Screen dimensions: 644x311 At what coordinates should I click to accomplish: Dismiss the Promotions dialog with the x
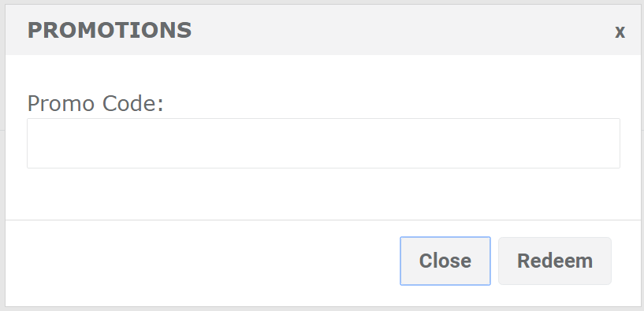(x=620, y=32)
